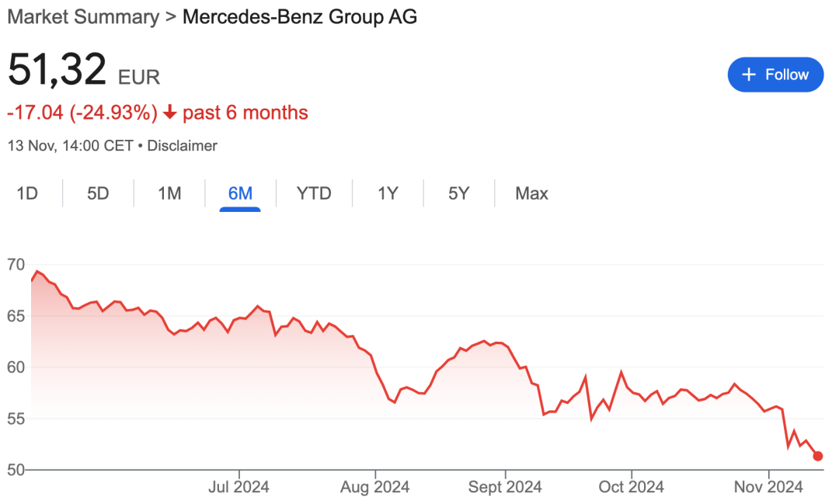The height and width of the screenshot is (504, 839).
Task: Select the 1D time range tab
Action: pyautogui.click(x=27, y=193)
